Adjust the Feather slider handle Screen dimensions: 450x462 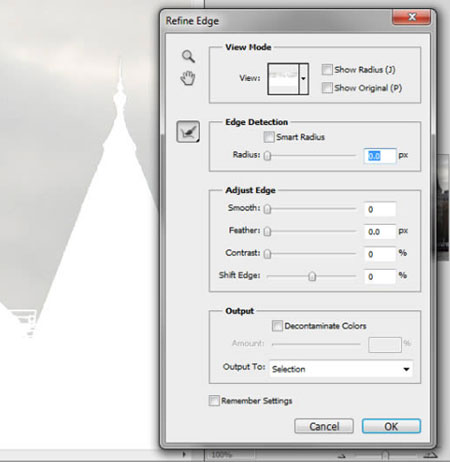tap(267, 231)
